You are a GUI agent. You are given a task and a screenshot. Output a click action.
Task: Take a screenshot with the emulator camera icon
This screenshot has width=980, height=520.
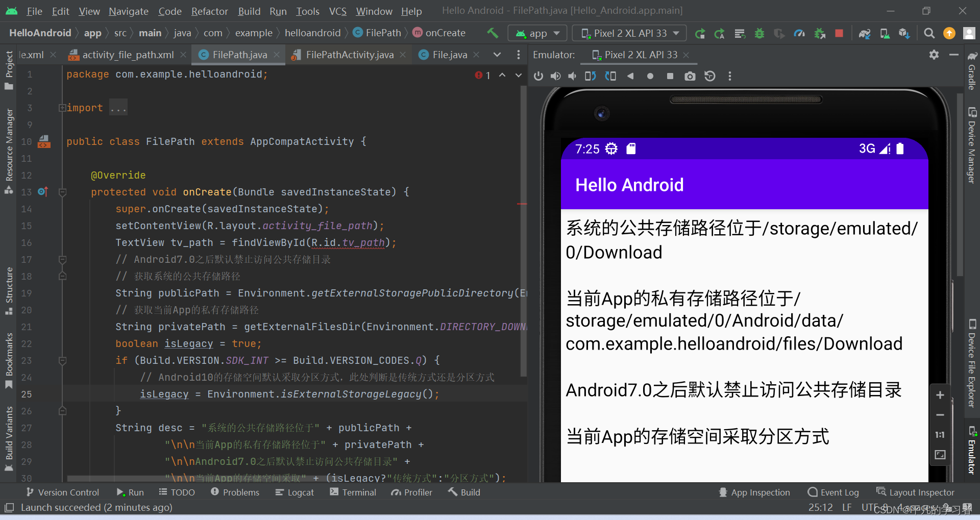point(690,76)
